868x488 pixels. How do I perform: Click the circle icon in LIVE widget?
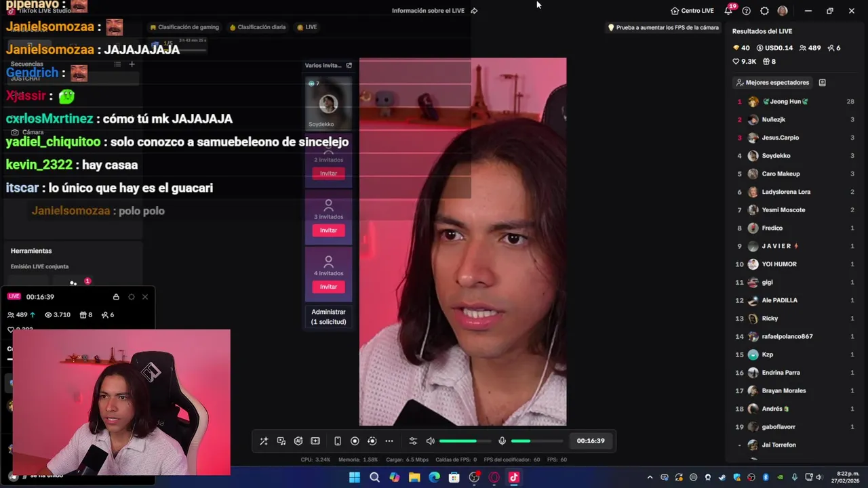(132, 297)
